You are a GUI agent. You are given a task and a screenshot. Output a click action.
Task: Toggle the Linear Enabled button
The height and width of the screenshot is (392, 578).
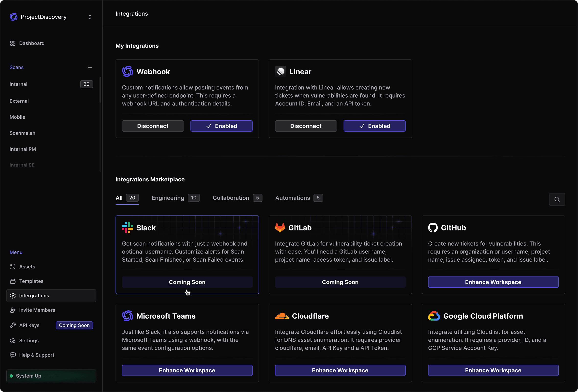coord(375,126)
